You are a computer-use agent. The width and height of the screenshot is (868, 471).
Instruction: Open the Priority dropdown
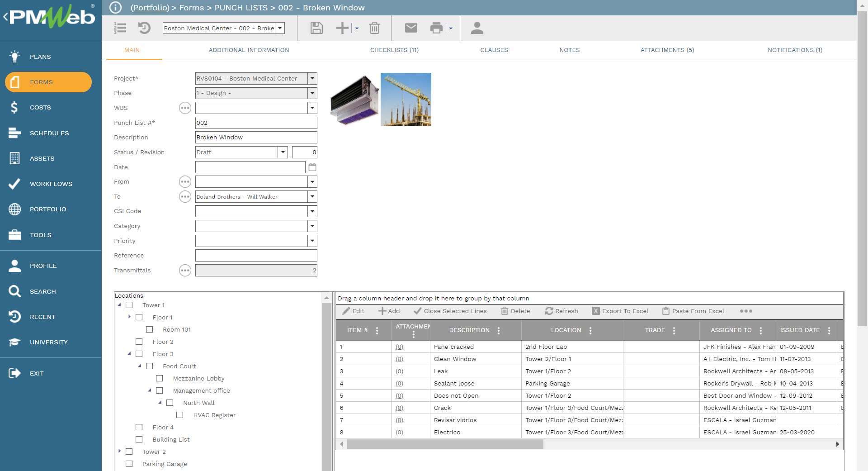312,241
